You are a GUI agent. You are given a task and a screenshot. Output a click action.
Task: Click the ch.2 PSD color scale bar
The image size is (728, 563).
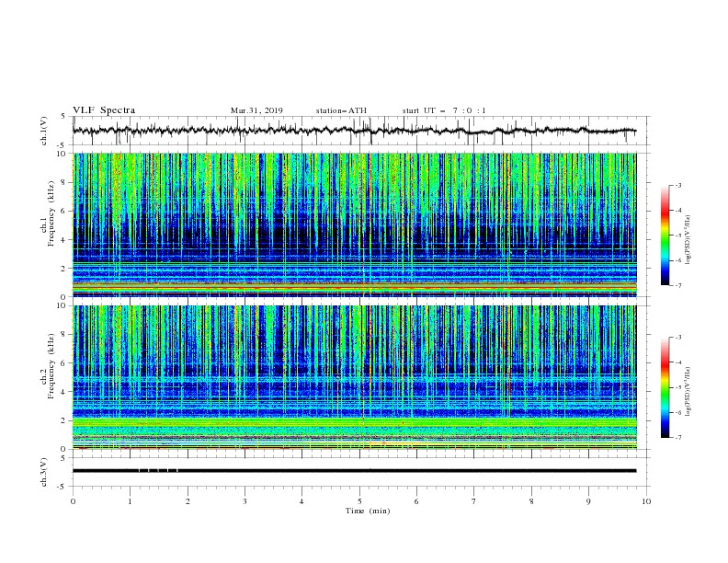point(665,387)
